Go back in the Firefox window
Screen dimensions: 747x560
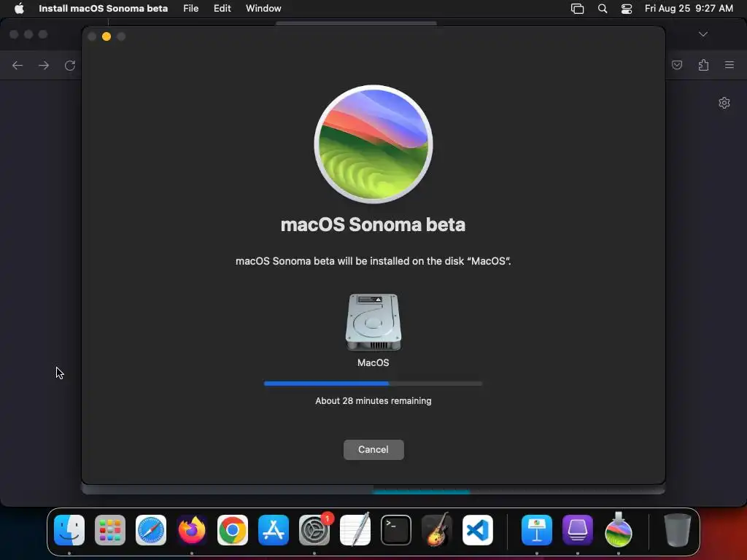pyautogui.click(x=18, y=65)
